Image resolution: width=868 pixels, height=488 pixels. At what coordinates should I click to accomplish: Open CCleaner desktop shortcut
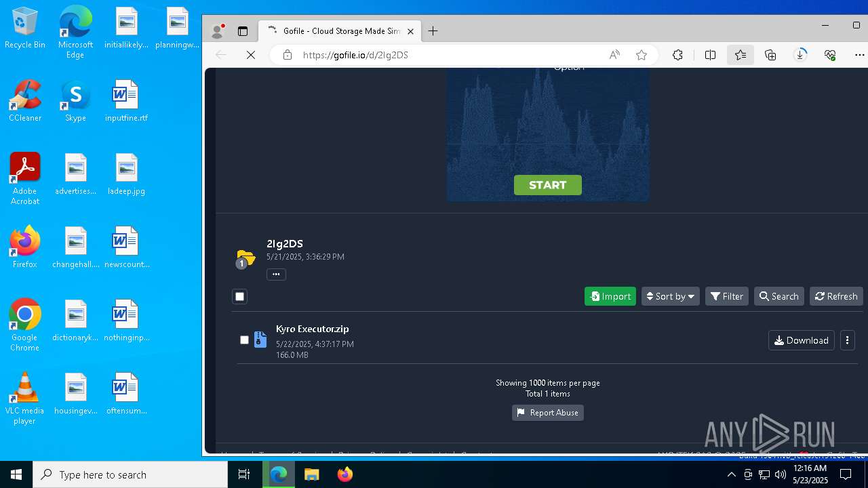coord(25,102)
